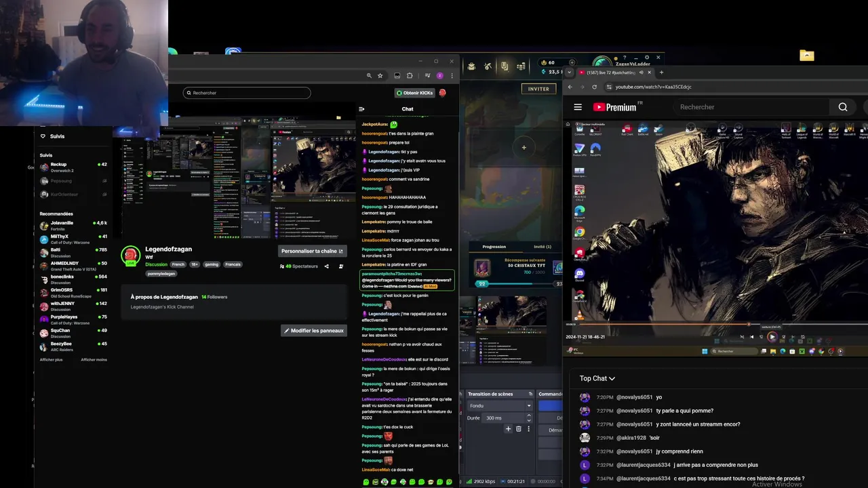Open the AHMEDLNDY recommended channel
Screen dimensions: 868x488
coord(73,266)
